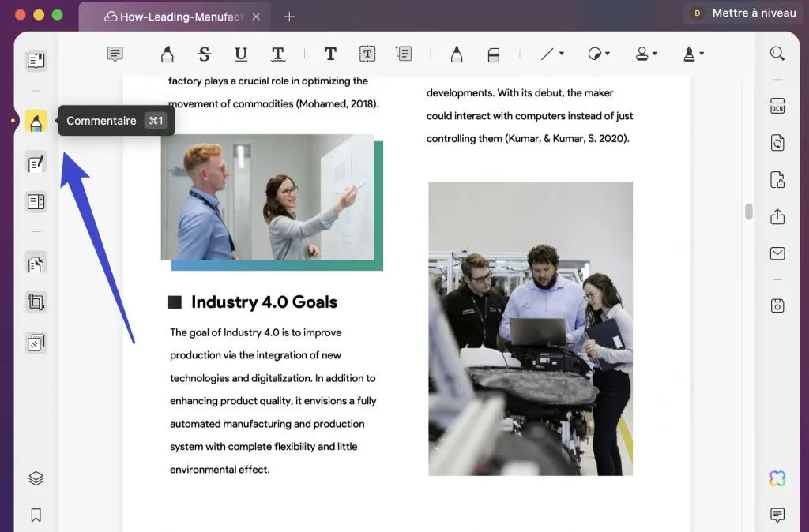Open the Reader mode sidebar icon

point(36,60)
